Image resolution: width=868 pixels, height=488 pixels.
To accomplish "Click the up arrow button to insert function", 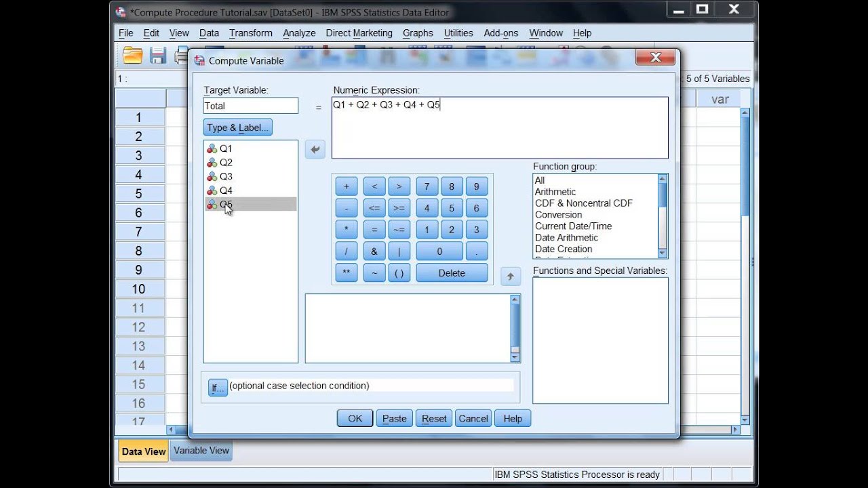I will click(x=510, y=276).
